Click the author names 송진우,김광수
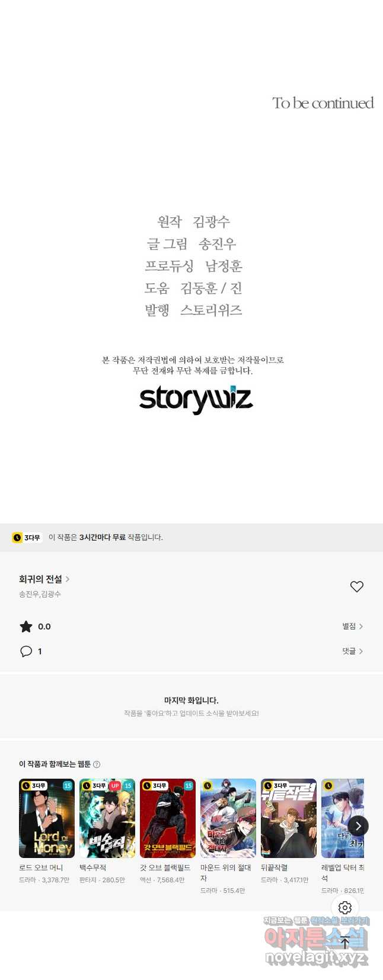The image size is (383, 980). [x=40, y=594]
